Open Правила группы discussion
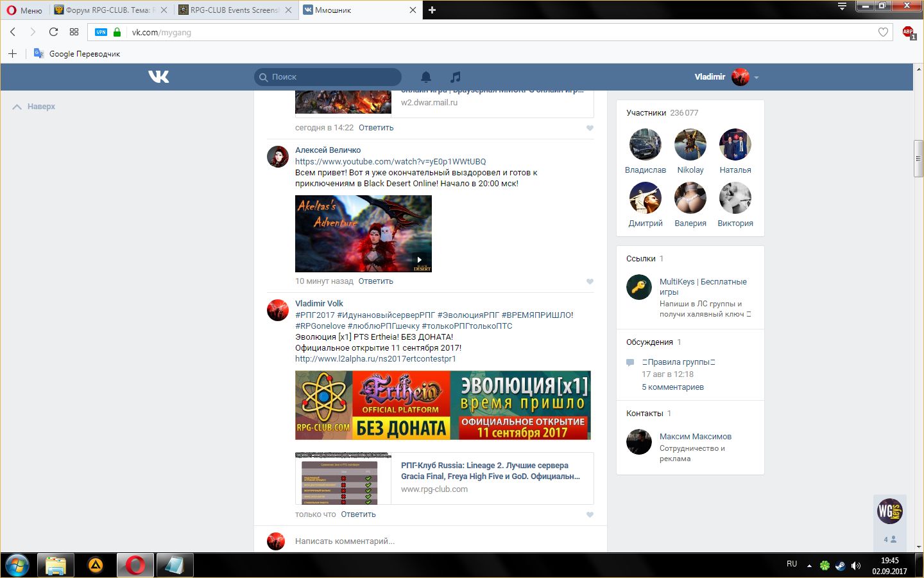Image resolution: width=924 pixels, height=578 pixels. tap(679, 362)
